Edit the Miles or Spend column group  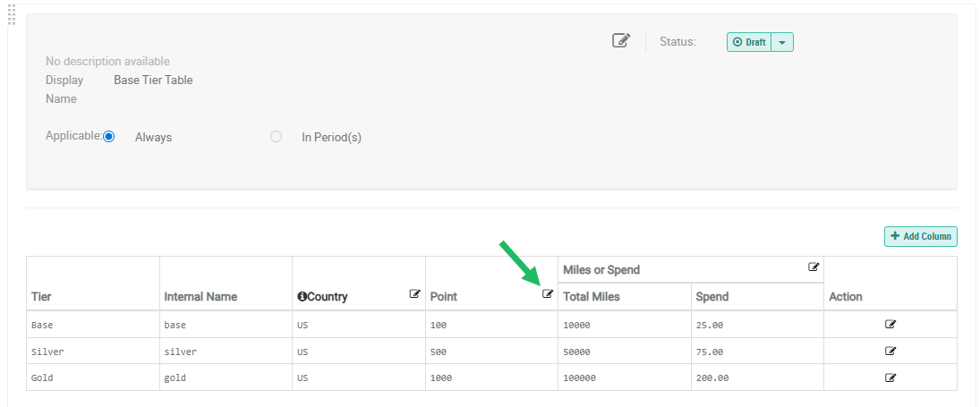(814, 267)
